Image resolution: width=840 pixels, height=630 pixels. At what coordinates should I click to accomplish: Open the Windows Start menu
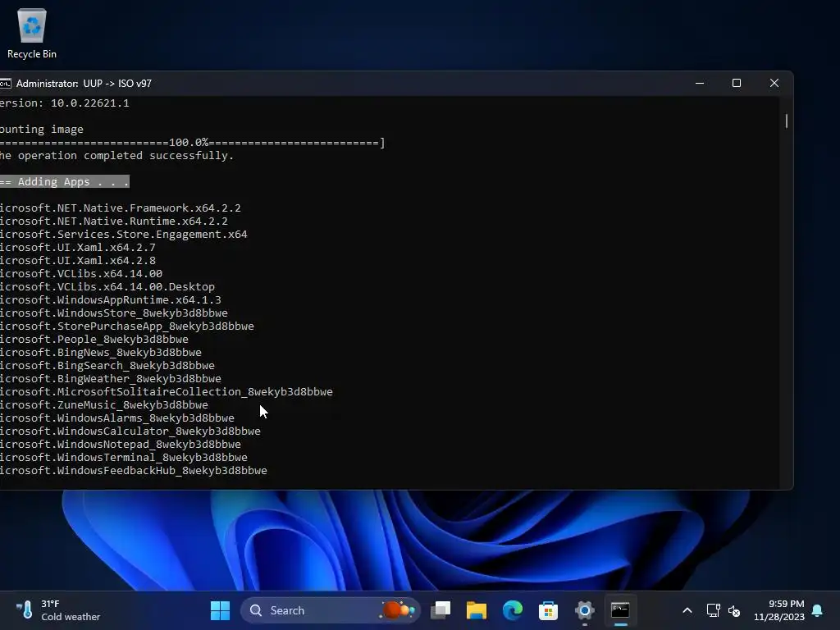click(x=220, y=610)
